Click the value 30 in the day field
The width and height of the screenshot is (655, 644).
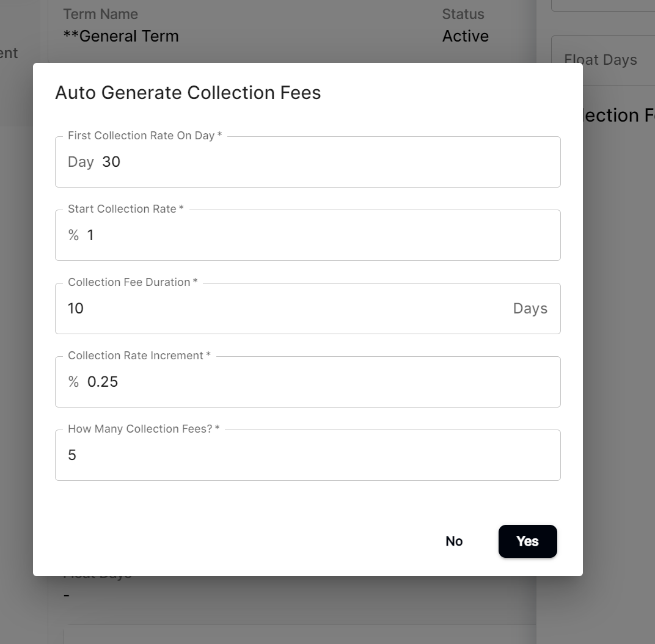(112, 161)
